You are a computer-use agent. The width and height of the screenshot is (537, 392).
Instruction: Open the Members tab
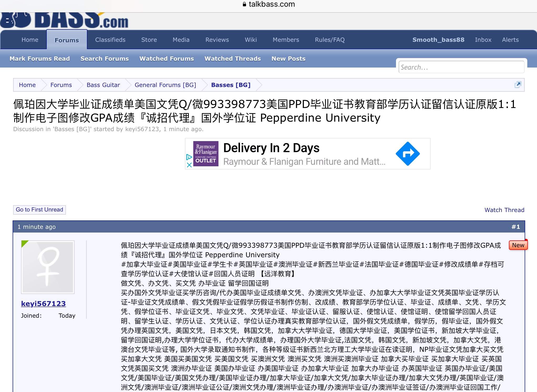click(x=286, y=40)
